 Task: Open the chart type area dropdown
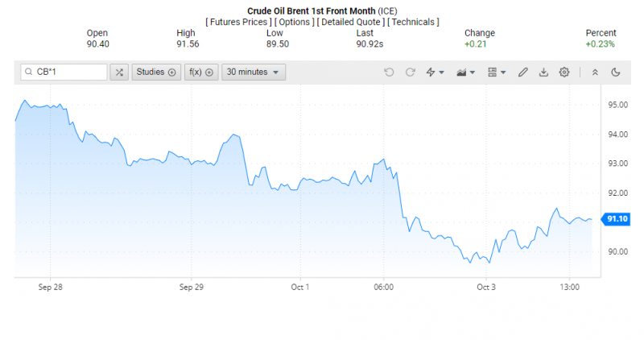(465, 73)
